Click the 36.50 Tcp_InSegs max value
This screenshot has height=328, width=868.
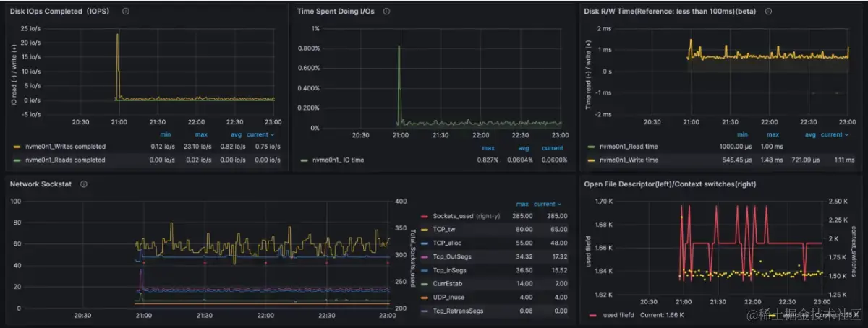tap(524, 270)
